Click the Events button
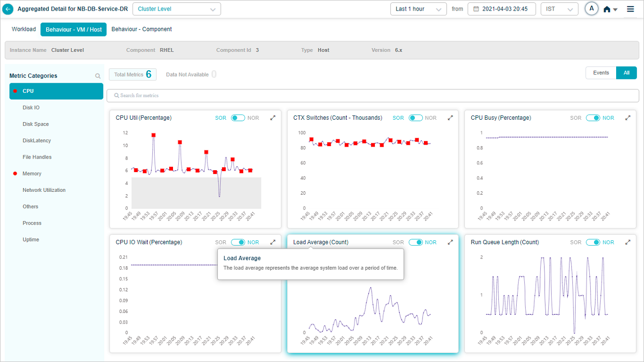 tap(601, 73)
